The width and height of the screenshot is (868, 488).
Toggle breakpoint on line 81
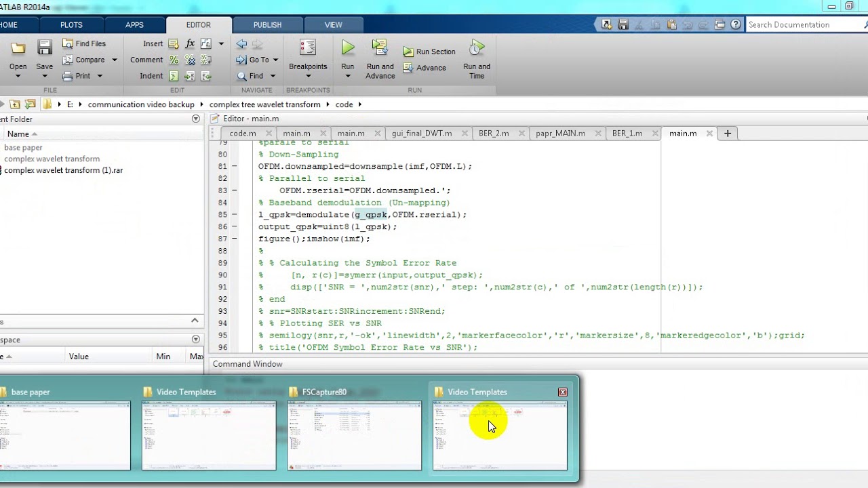pos(235,166)
